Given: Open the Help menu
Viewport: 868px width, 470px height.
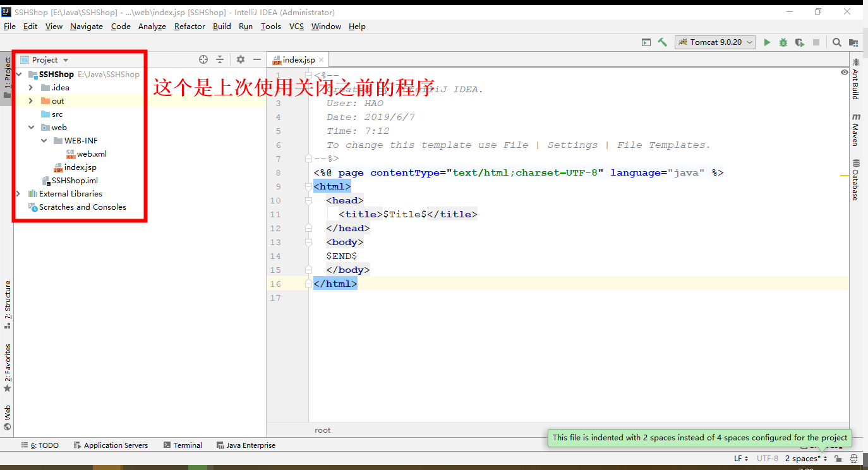Looking at the screenshot, I should [357, 27].
